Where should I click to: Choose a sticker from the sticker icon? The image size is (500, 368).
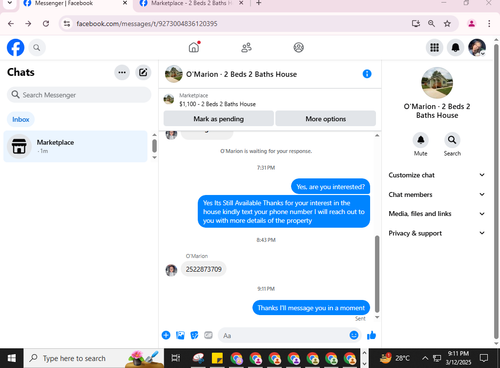coord(194,335)
